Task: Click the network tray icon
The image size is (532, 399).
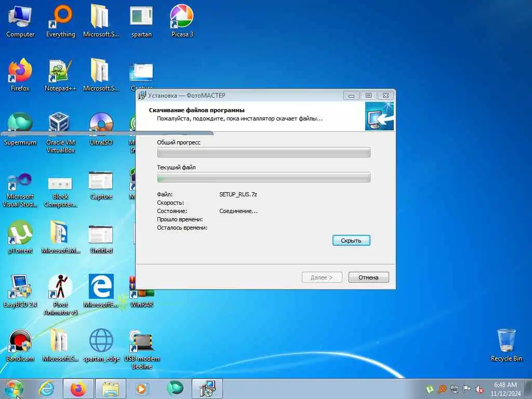Action: click(x=454, y=390)
